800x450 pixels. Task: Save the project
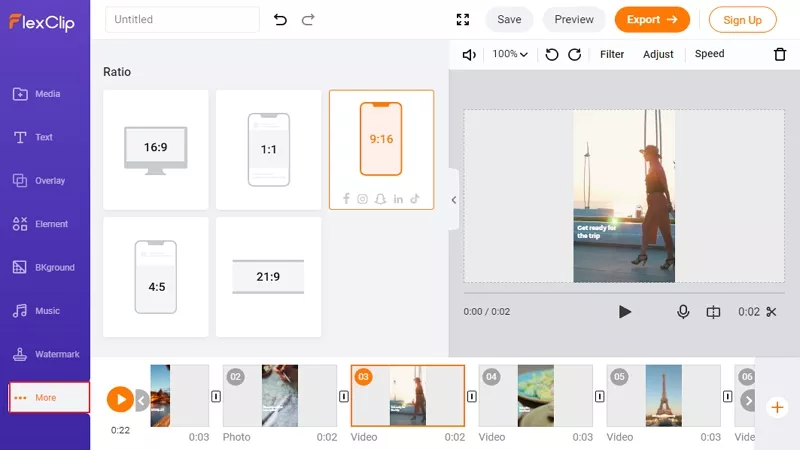click(x=509, y=19)
